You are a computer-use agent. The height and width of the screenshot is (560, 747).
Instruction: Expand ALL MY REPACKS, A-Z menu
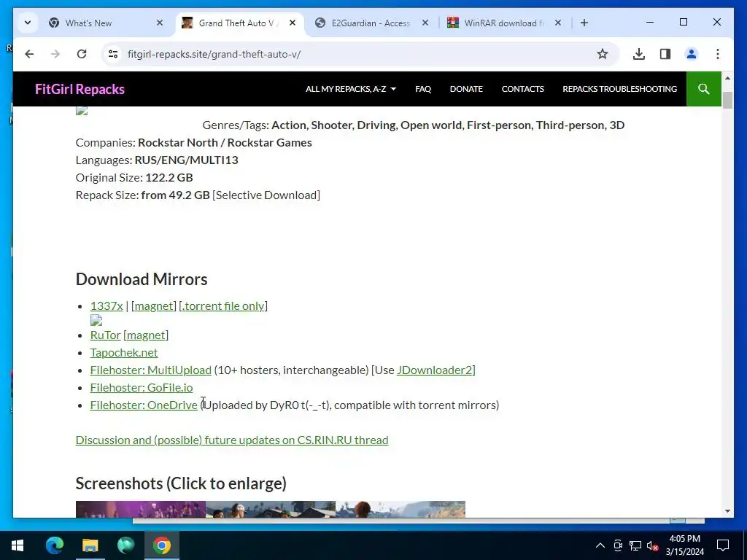(x=351, y=89)
